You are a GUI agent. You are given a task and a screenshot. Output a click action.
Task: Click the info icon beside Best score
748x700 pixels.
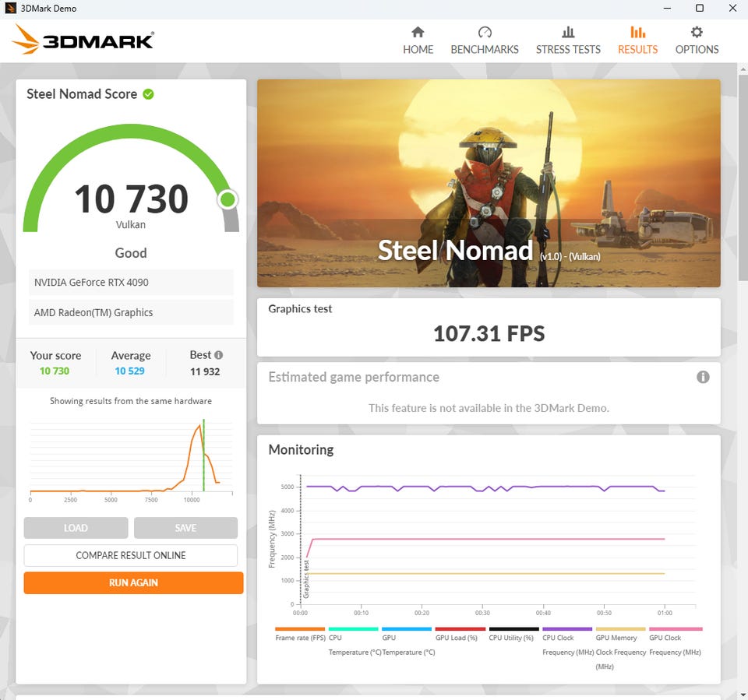(219, 355)
